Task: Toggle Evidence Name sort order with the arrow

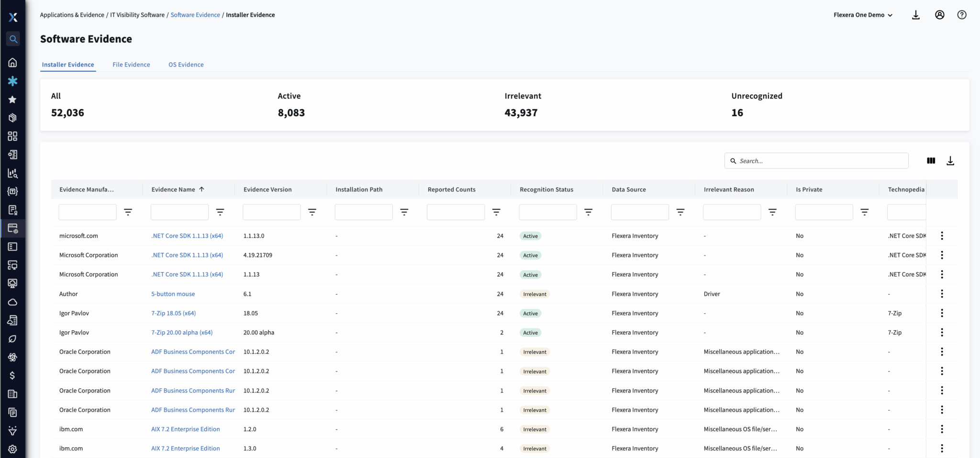Action: (x=202, y=189)
